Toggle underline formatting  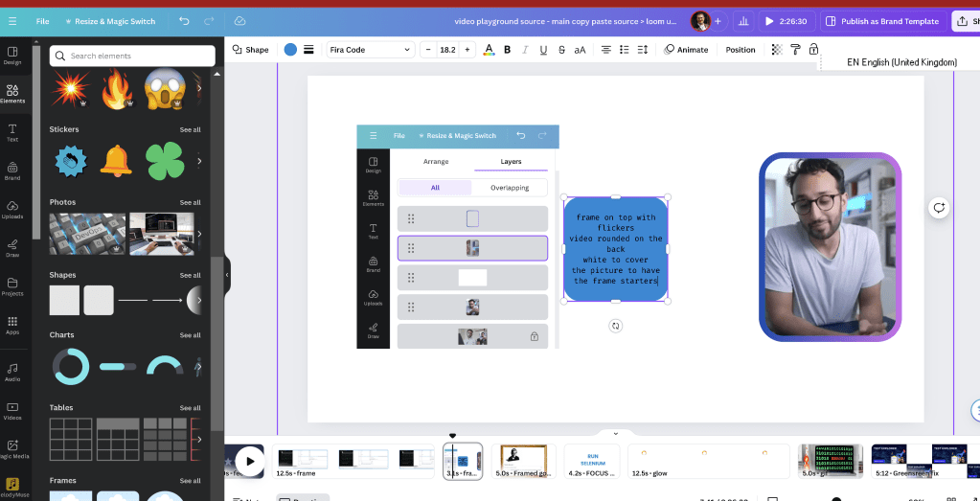[x=543, y=50]
